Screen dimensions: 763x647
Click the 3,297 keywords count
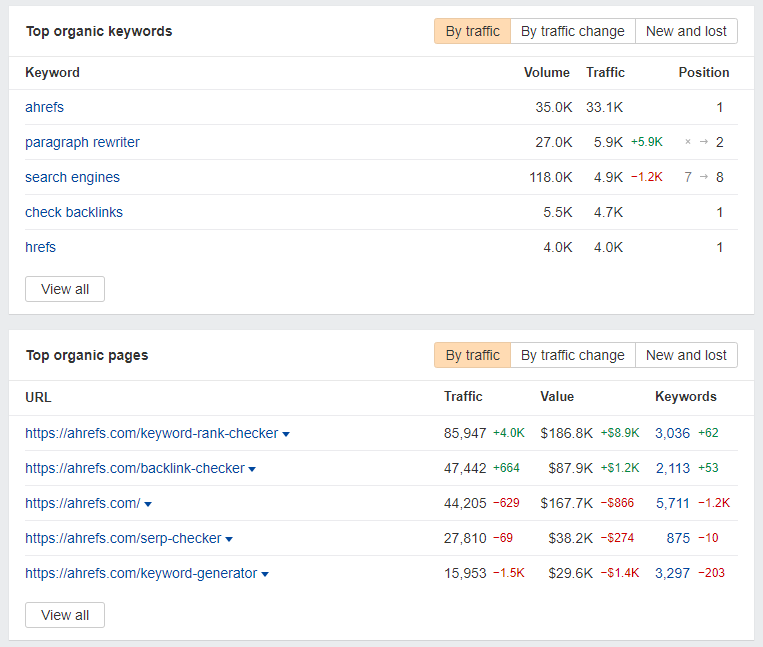[672, 573]
